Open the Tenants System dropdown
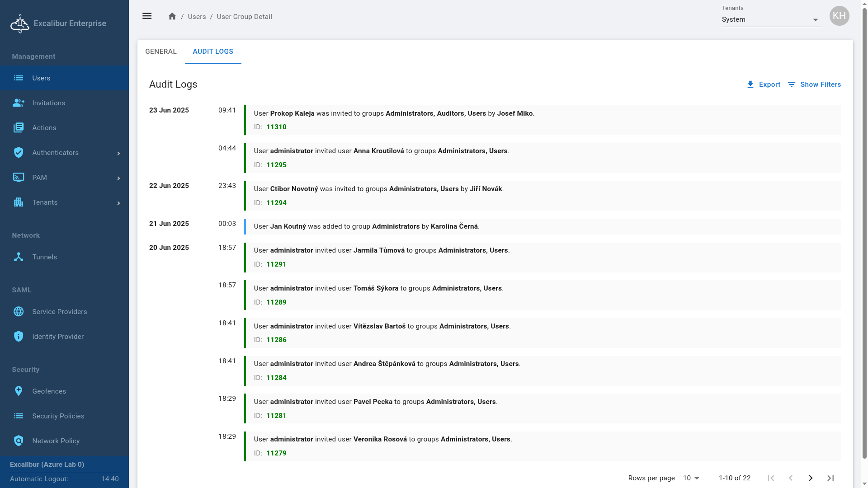Screen dimensions: 868x488 click(x=771, y=20)
